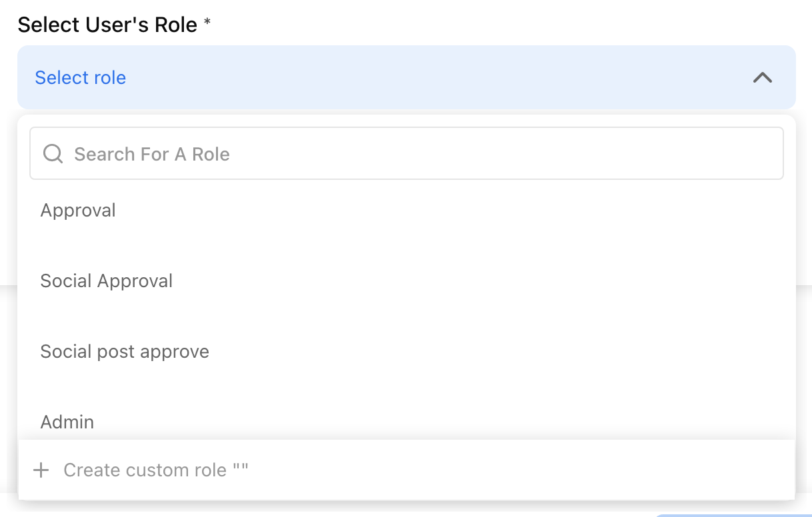
Task: Click the magnifier icon in the search box
Action: coord(53,154)
